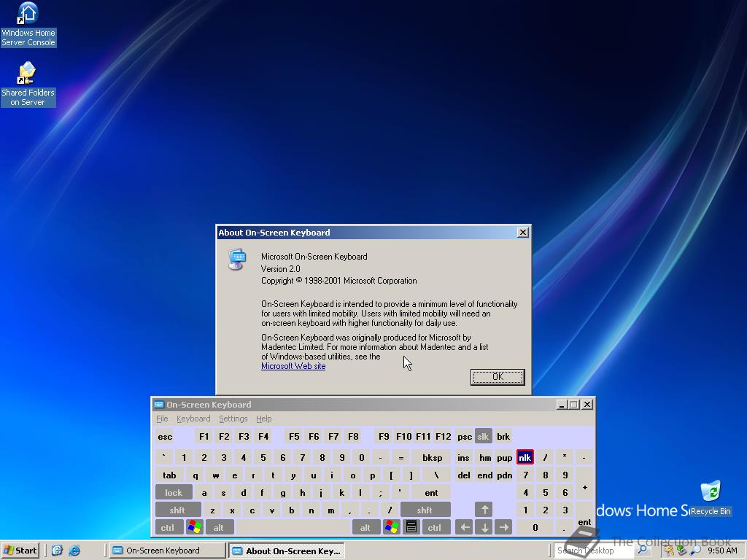The width and height of the screenshot is (747, 560).
Task: Click the bksp backspace key
Action: pos(432,457)
